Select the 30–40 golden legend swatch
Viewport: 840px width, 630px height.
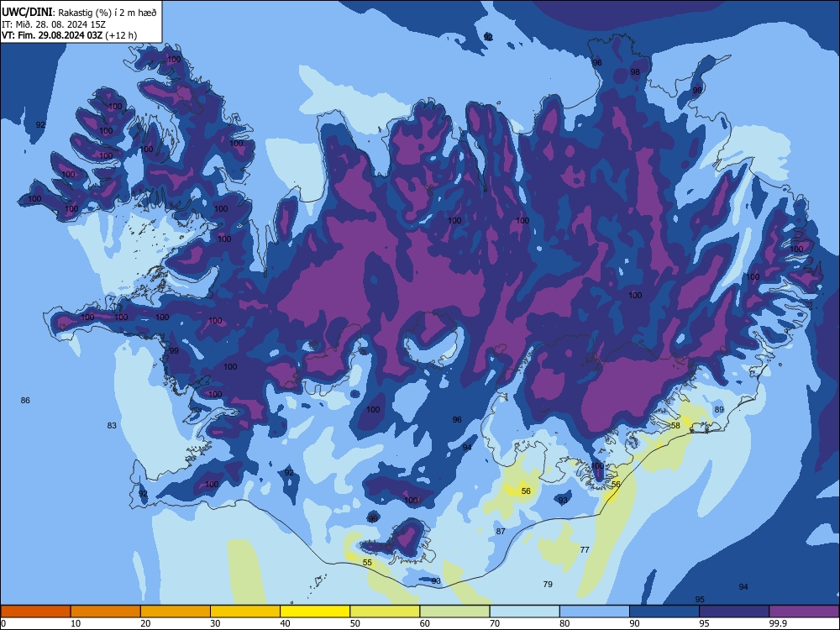pyautogui.click(x=245, y=612)
